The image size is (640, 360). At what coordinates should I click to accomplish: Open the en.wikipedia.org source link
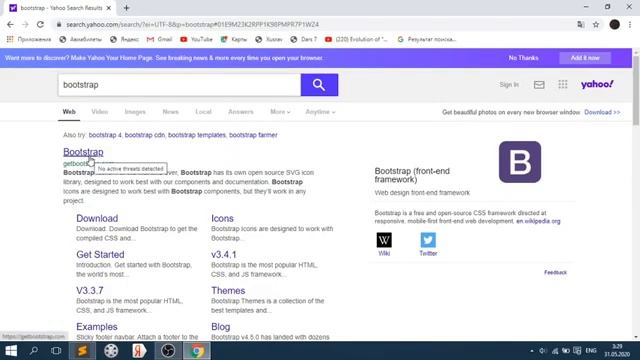[538, 221]
